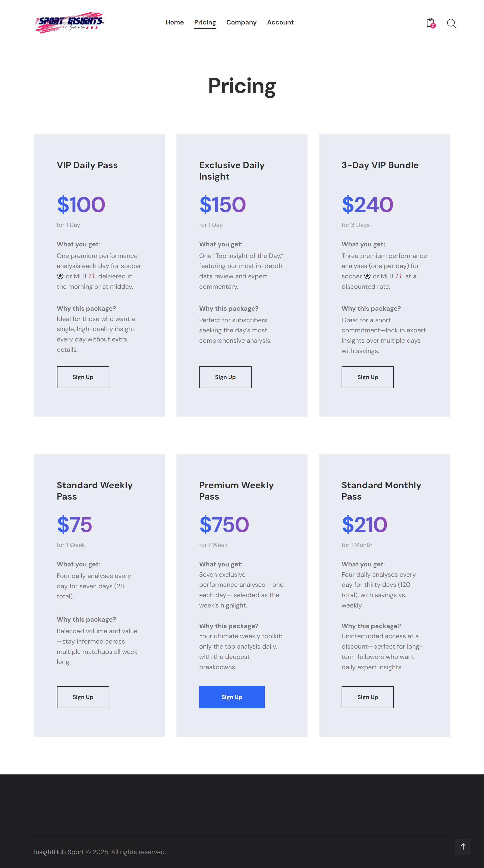
Task: Sign up for VIP Daily Pass
Action: [x=83, y=377]
